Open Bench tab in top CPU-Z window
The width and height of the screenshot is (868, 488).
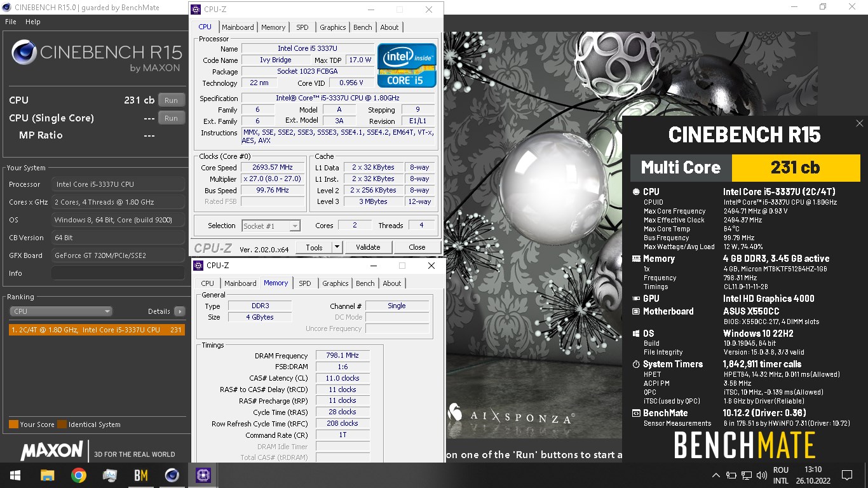pos(363,27)
